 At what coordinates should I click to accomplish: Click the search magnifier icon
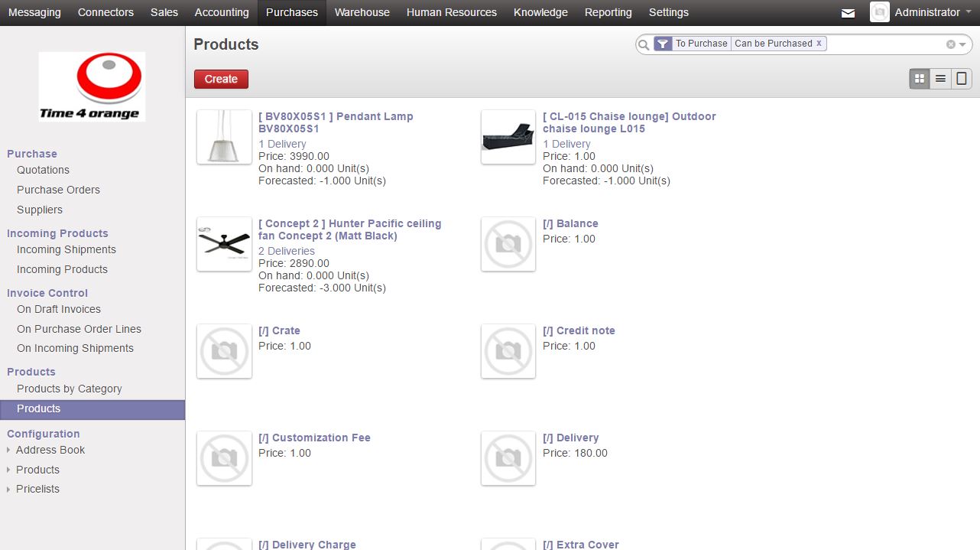click(x=644, y=44)
